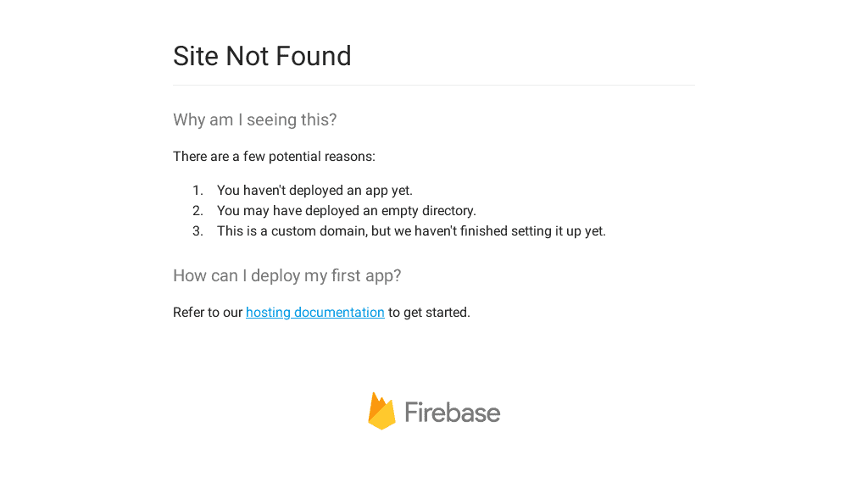The image size is (868, 488).
Task: Click the word "Site" in the title
Action: [x=196, y=56]
